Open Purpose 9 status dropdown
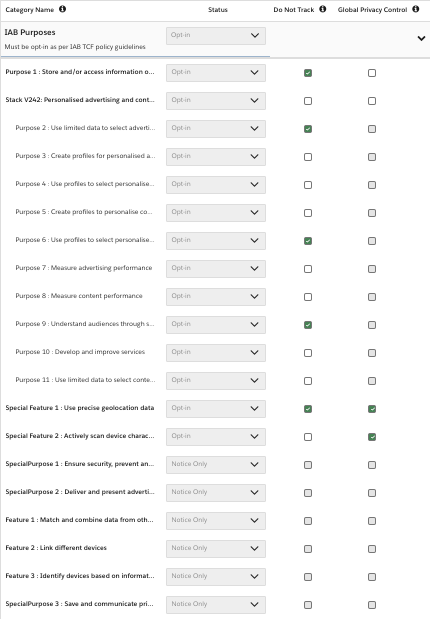Viewport: 430px width, 619px height. (x=216, y=325)
